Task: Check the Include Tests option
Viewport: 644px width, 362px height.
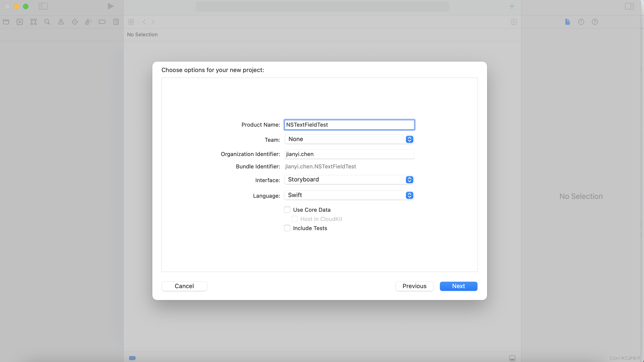Action: [287, 228]
